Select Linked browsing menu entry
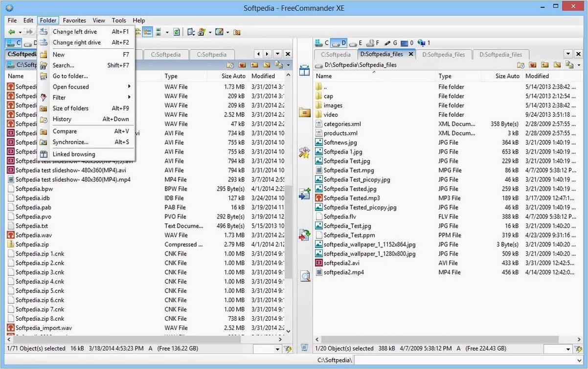 (86, 154)
